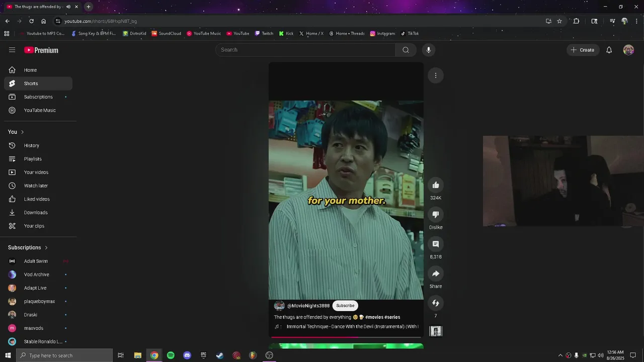Open the Remix button showing 7
This screenshot has height=362, width=644.
(x=436, y=303)
